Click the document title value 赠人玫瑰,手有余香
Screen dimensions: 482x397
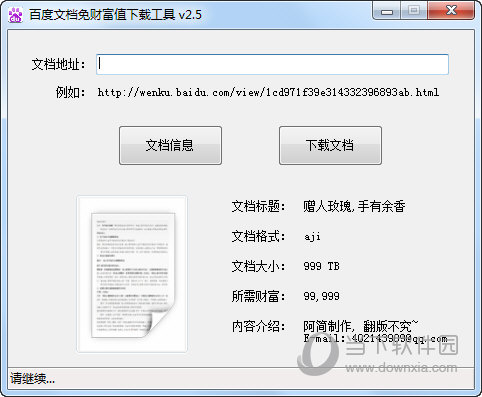tap(354, 206)
